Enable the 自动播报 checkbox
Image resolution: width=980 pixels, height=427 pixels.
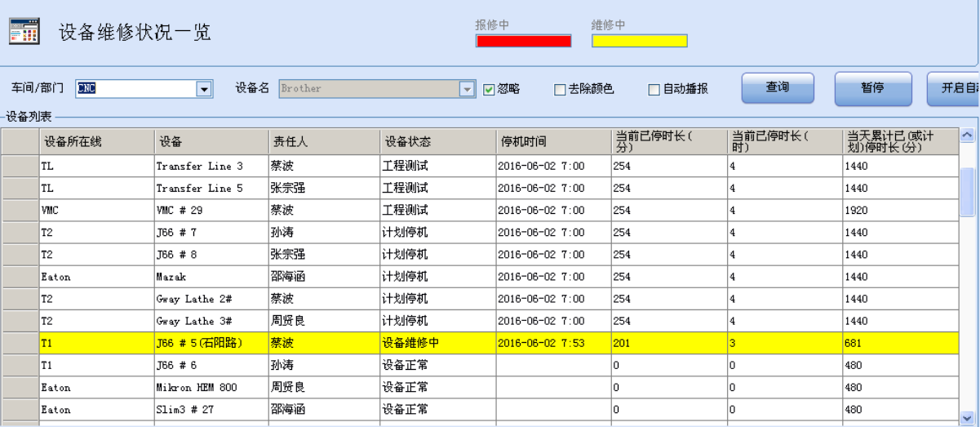tap(654, 90)
